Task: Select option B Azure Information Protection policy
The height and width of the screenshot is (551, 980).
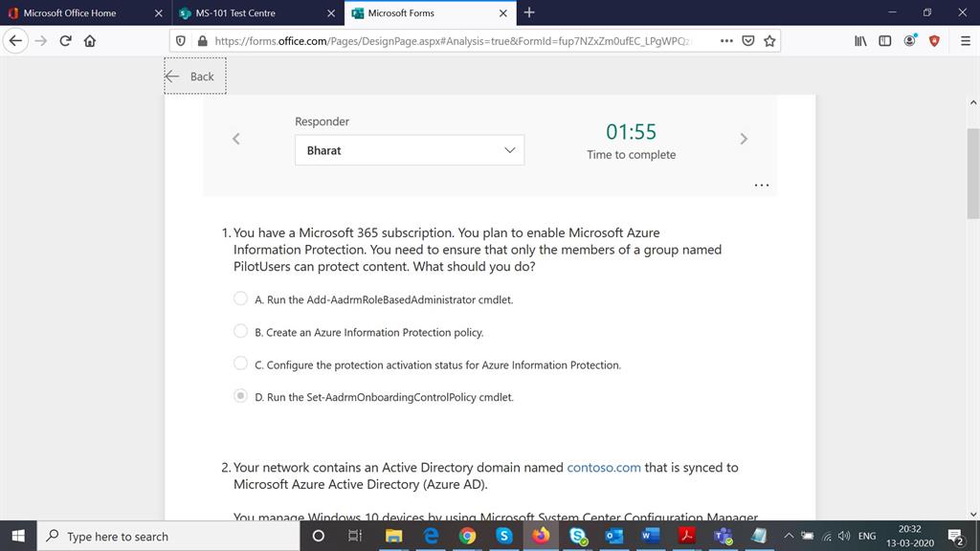Action: pos(240,331)
